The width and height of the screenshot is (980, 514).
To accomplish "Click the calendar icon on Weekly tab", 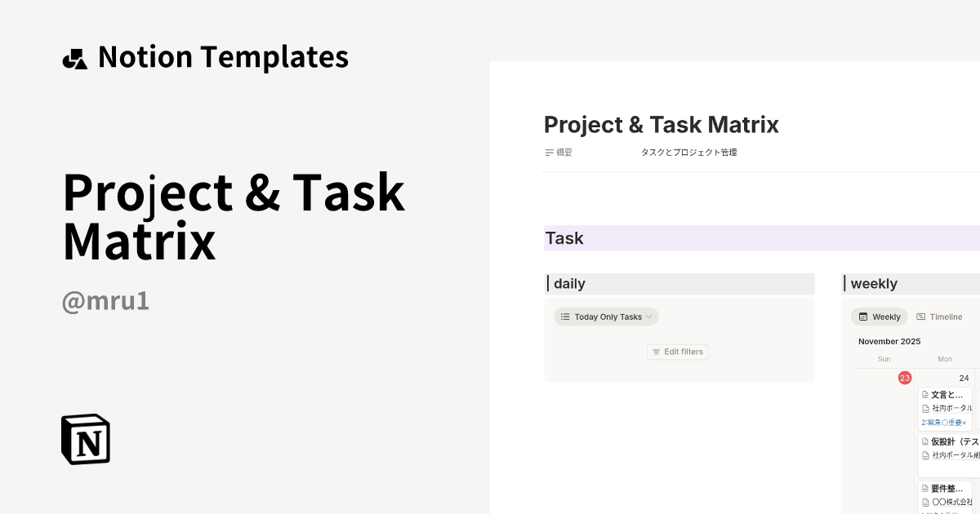I will click(x=863, y=317).
